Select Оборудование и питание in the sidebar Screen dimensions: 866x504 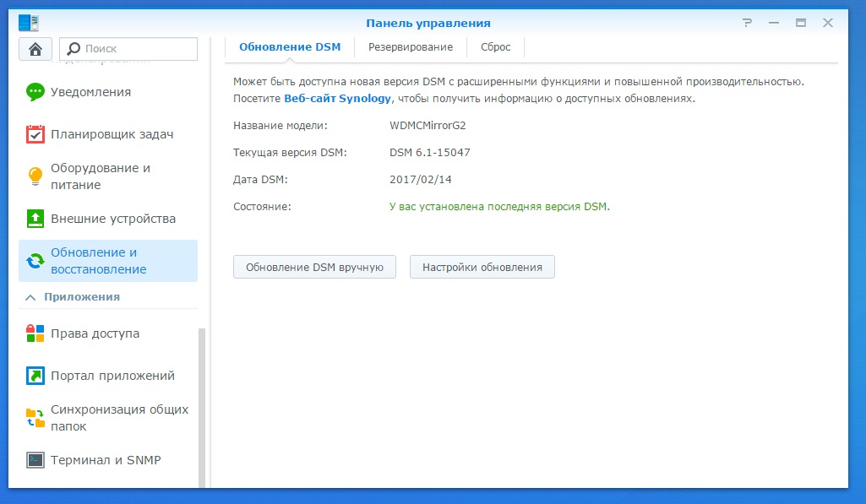click(x=107, y=176)
